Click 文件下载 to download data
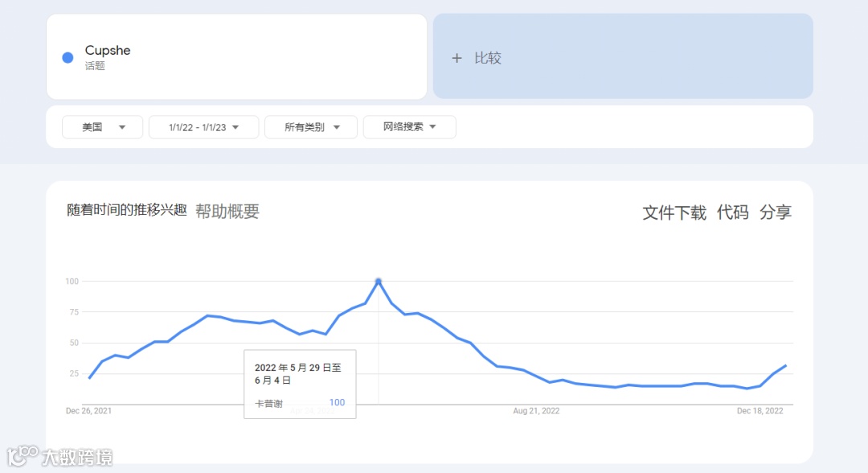 pos(674,212)
